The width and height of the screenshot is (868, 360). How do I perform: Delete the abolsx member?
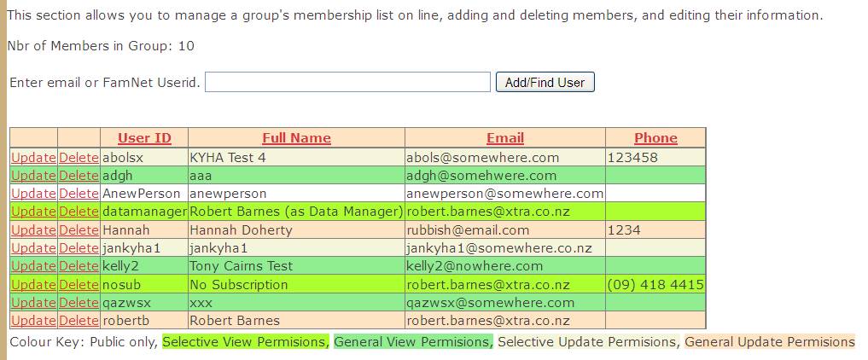[79, 158]
